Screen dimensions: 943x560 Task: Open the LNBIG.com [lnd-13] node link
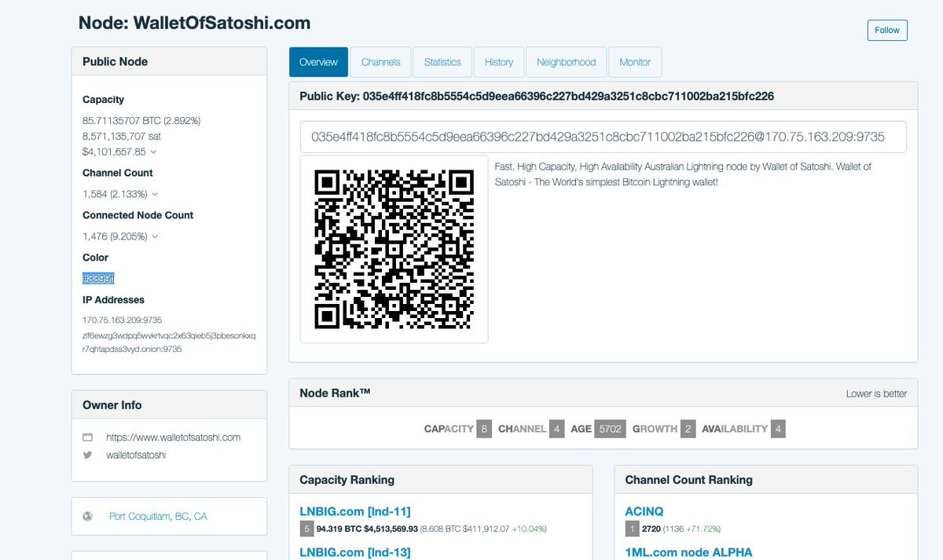[x=355, y=552]
